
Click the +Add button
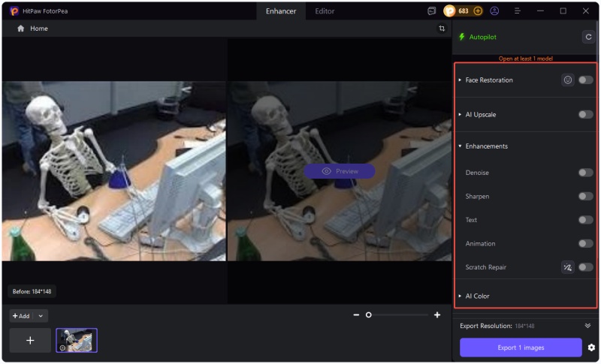[x=21, y=316]
